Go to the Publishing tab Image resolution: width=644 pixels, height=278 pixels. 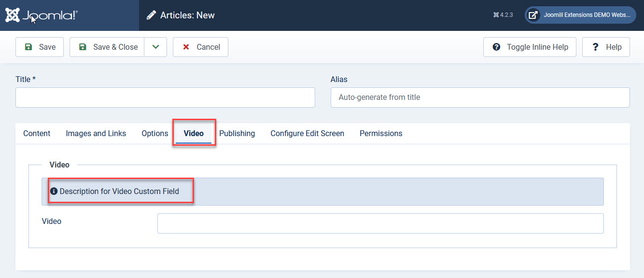click(x=237, y=134)
